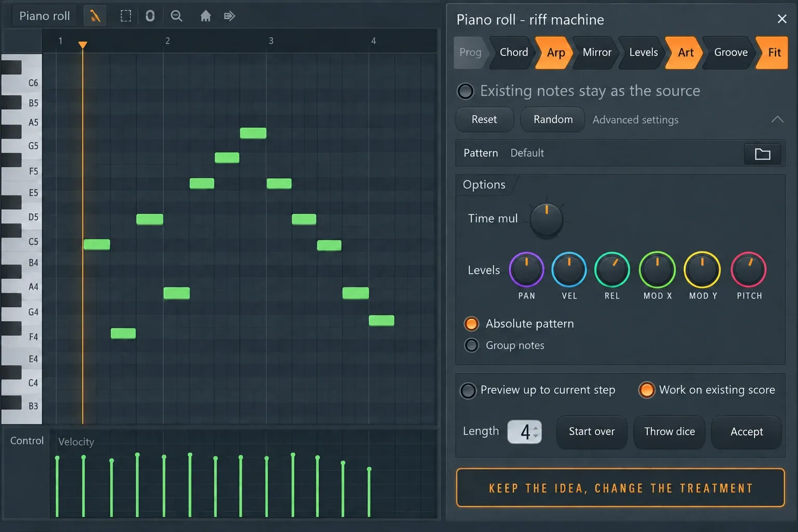Select the first note at C5
The image size is (798, 532).
coord(97,245)
